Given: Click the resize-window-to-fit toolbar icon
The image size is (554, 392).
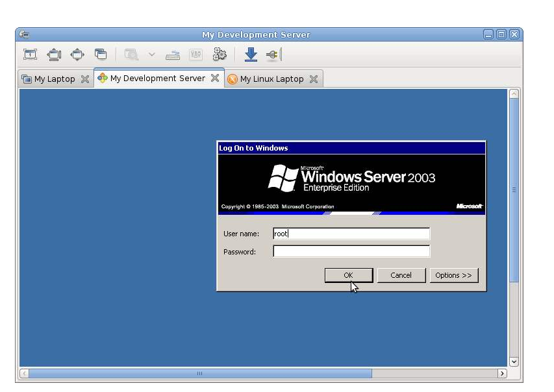Looking at the screenshot, I should pos(31,55).
